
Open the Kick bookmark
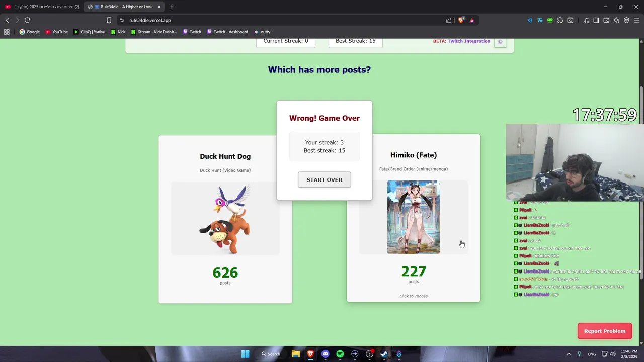(118, 32)
